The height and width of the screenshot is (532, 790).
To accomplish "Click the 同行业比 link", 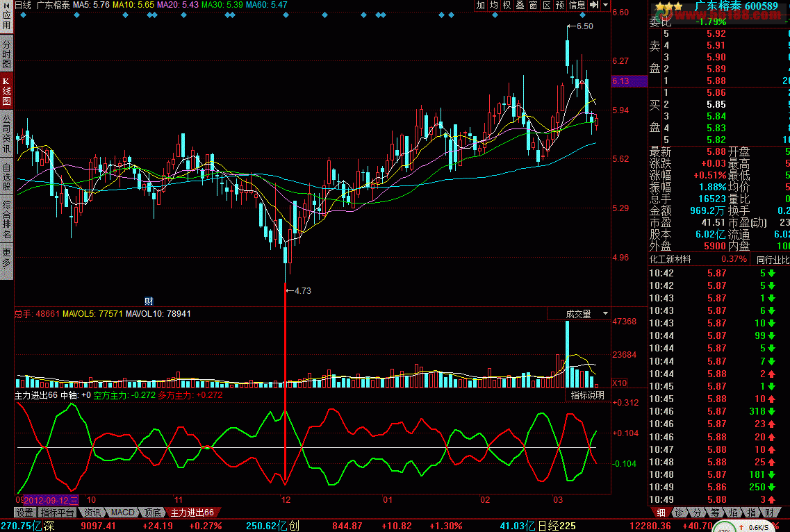I will (x=773, y=260).
